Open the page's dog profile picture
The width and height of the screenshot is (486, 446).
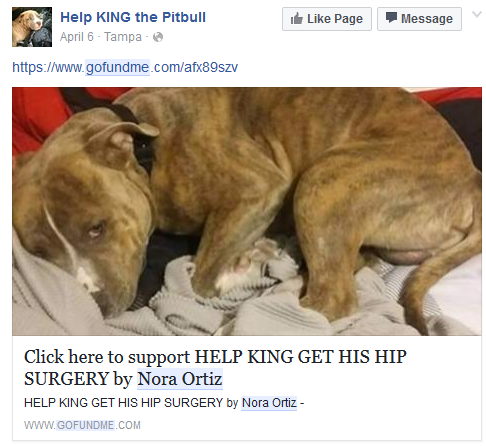click(32, 27)
